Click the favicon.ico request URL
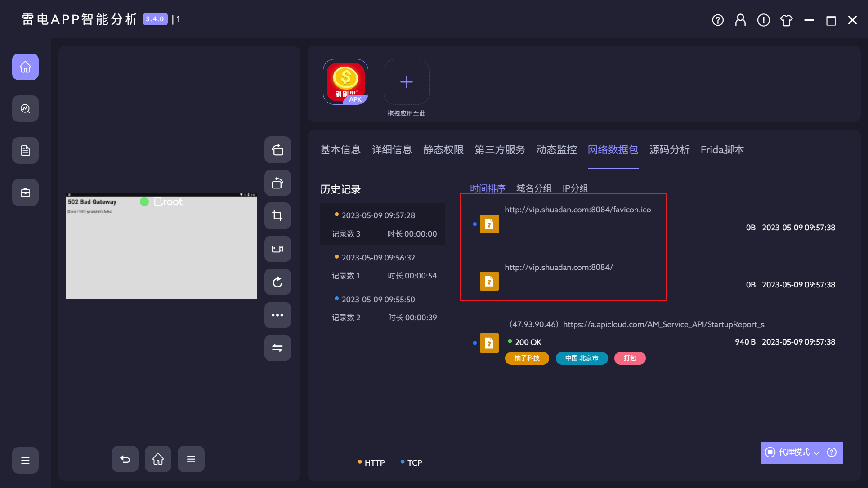 [x=577, y=210]
